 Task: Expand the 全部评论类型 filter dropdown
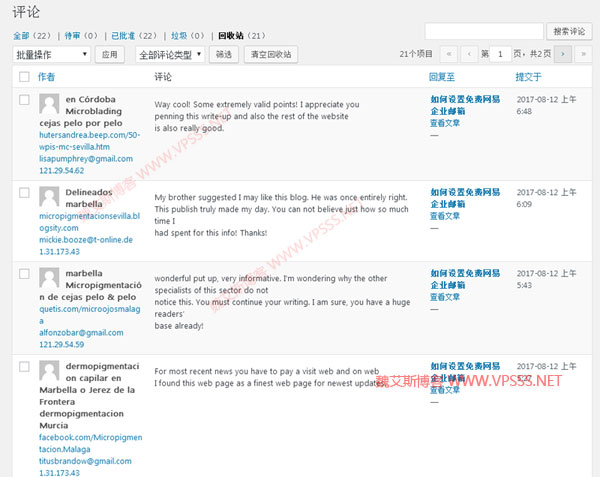pyautogui.click(x=170, y=54)
